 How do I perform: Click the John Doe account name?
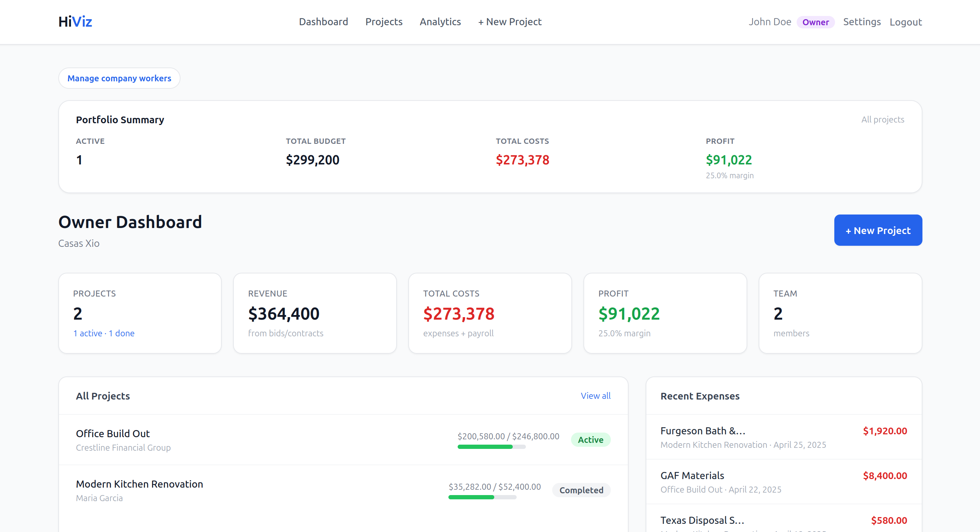[770, 22]
